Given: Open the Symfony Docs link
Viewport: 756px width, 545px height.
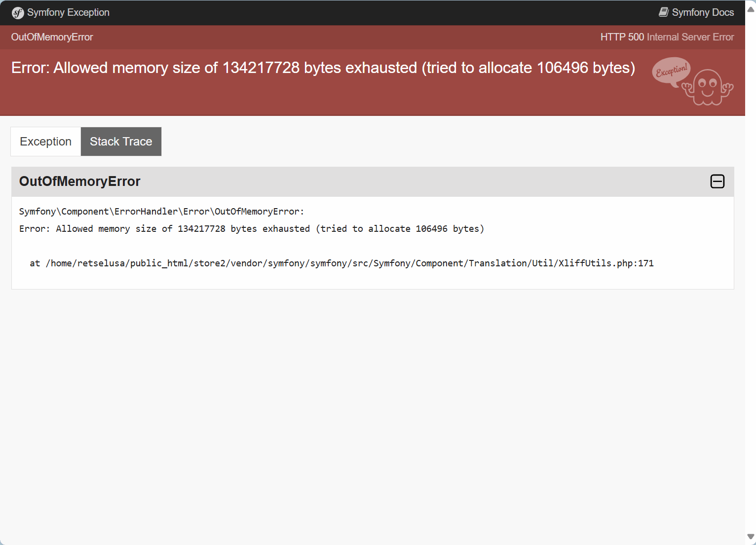Looking at the screenshot, I should (696, 12).
